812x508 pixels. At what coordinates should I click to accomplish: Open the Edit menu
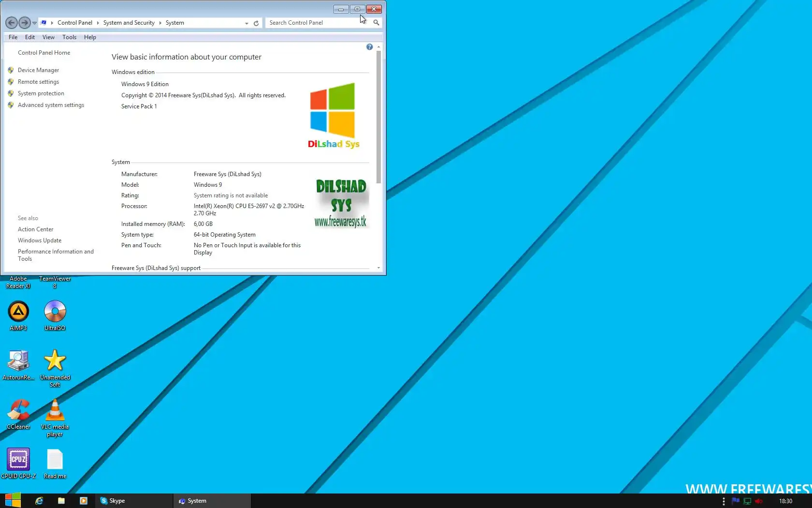click(x=30, y=37)
